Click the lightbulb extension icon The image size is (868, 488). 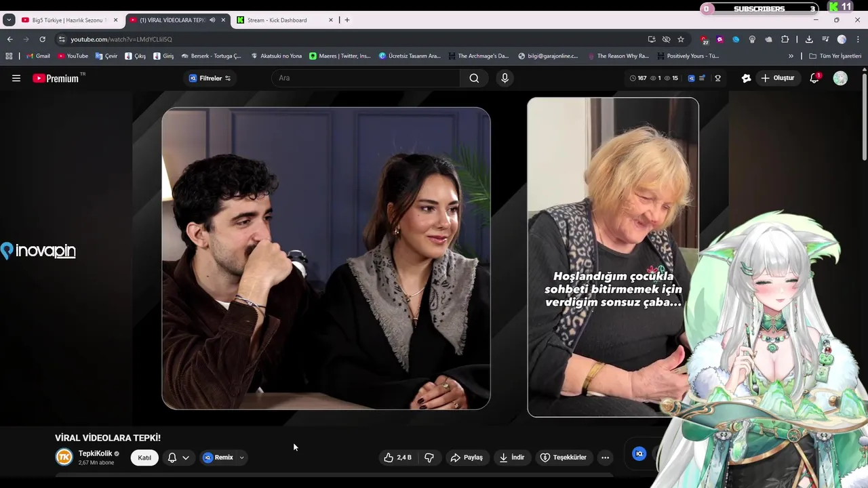(752, 39)
